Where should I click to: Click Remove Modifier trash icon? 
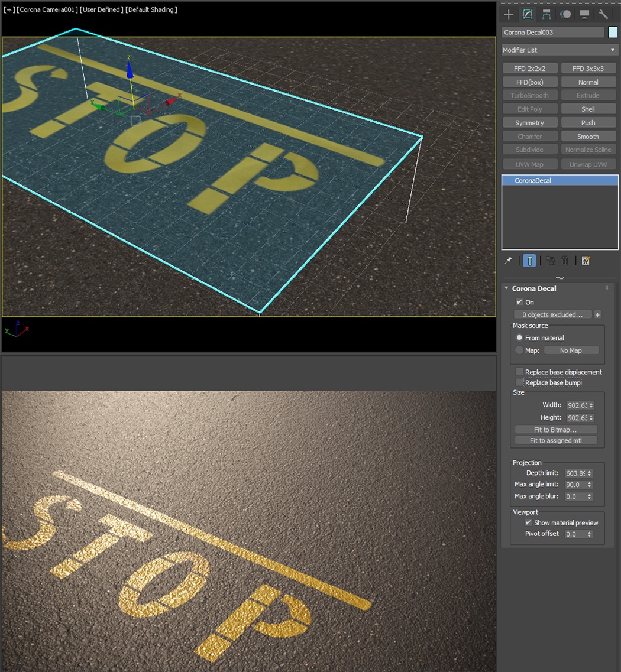tap(565, 261)
